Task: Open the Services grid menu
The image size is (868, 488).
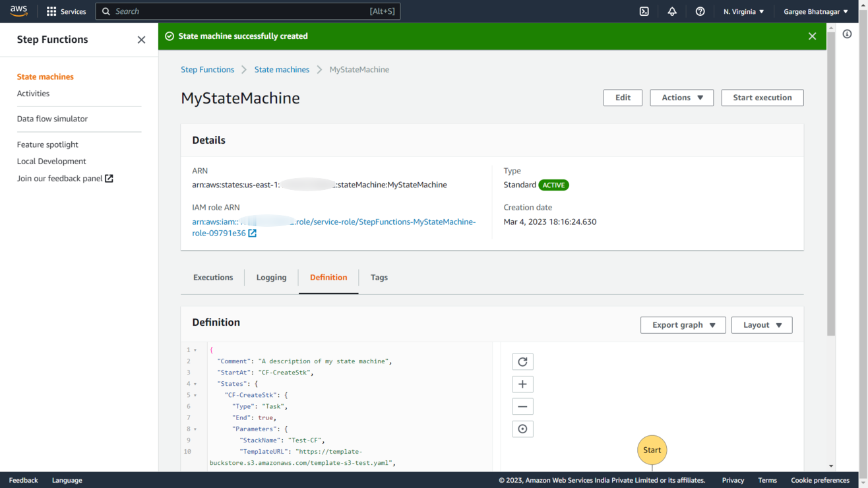Action: tap(66, 11)
